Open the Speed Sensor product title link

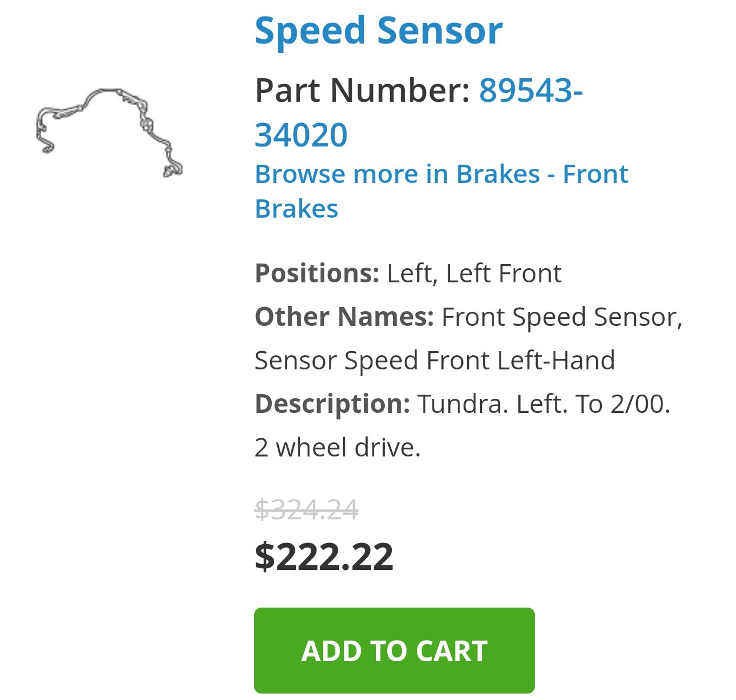click(378, 31)
